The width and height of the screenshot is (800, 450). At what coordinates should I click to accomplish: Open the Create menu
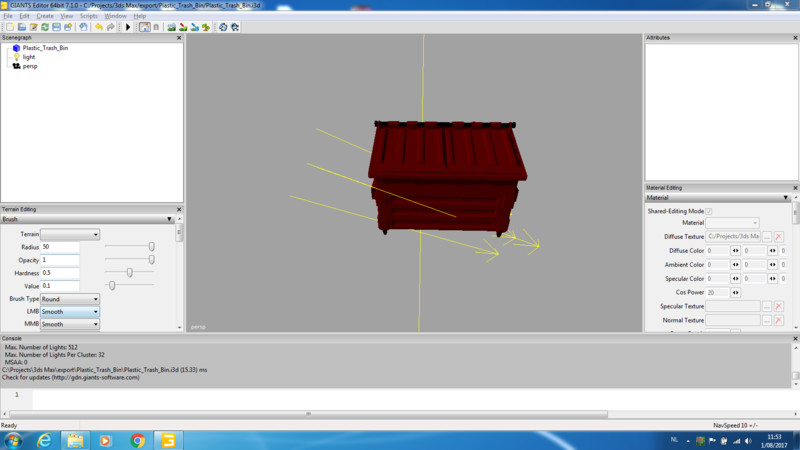[45, 16]
